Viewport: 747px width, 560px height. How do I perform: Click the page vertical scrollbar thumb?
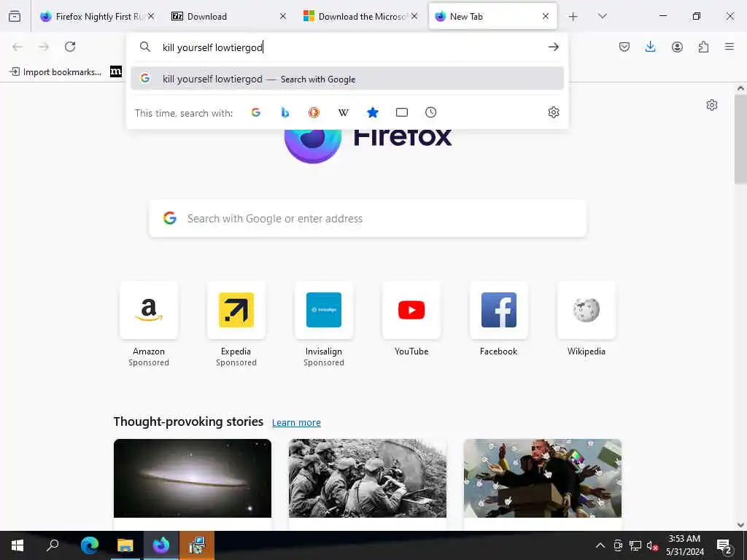(740, 139)
